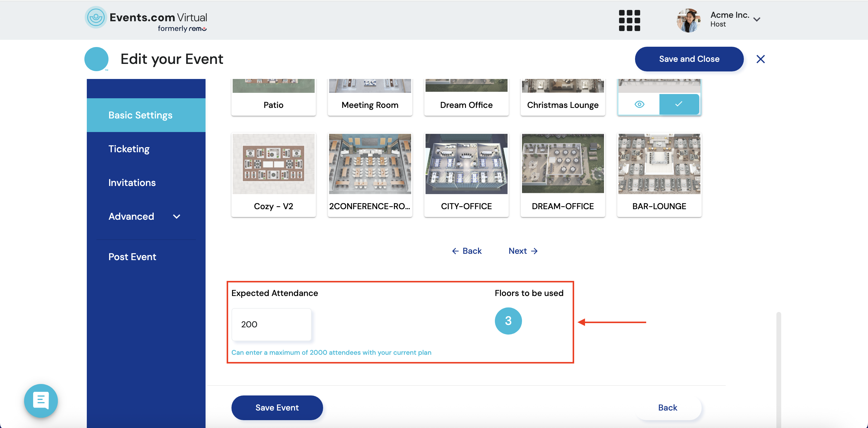
Task: Click the host profile avatar
Action: pyautogui.click(x=688, y=20)
